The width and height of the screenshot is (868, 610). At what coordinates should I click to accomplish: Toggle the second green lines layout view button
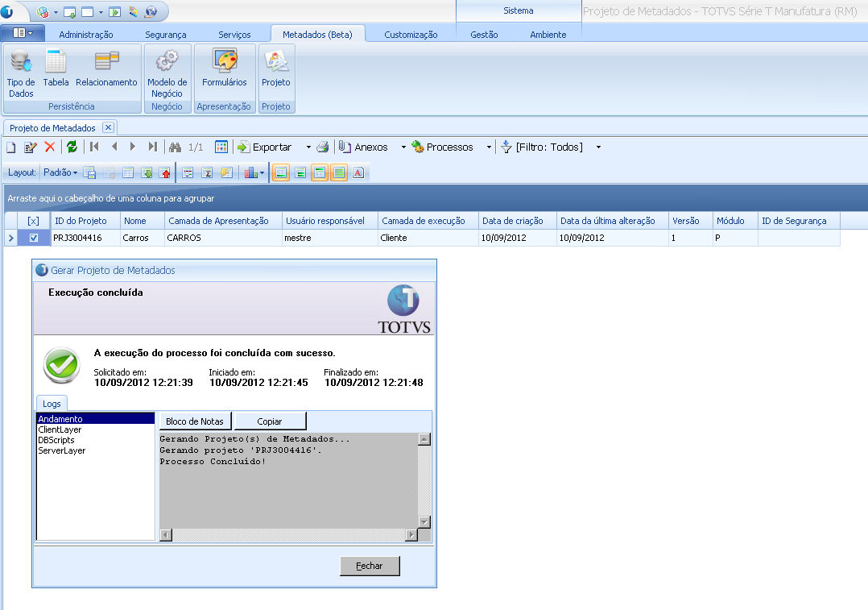tap(300, 173)
